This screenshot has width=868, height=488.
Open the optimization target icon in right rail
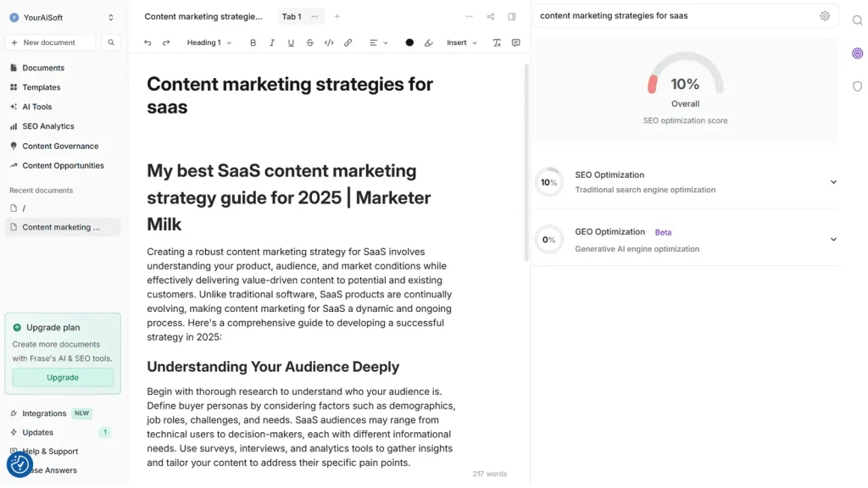click(857, 53)
